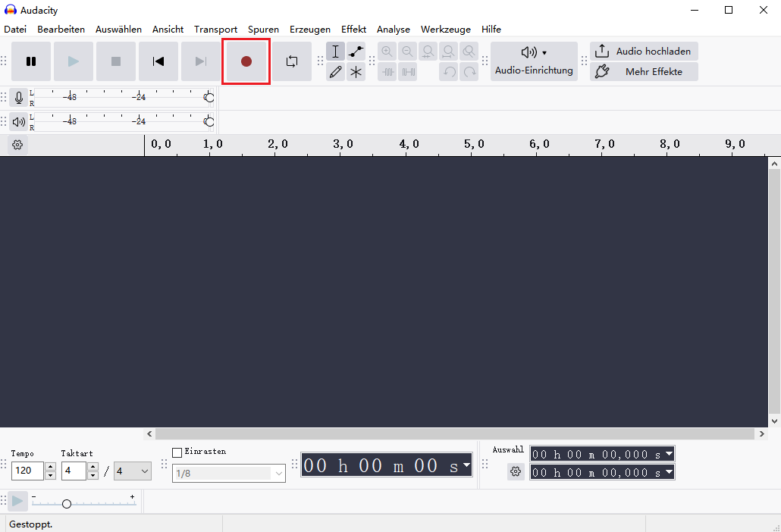This screenshot has height=532, width=781.
Task: Click Taktart numerator field
Action: point(74,471)
